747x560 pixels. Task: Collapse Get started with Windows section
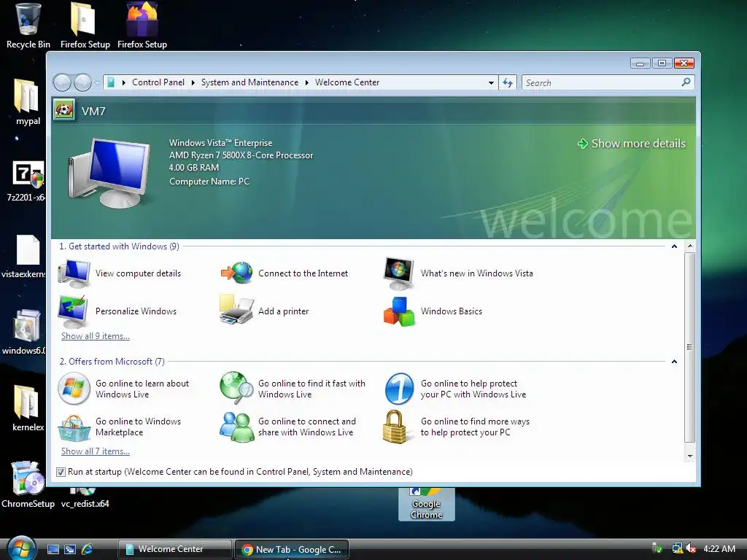674,246
